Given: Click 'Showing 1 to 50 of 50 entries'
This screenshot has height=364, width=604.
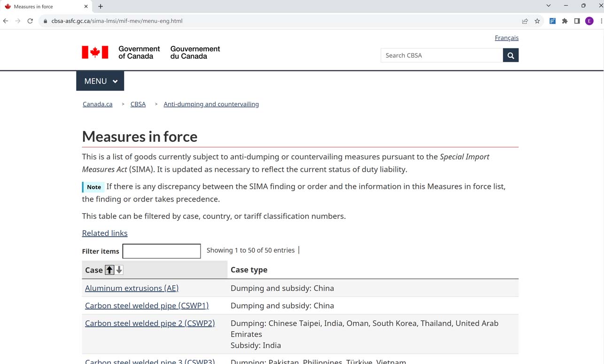Looking at the screenshot, I should coord(250,250).
